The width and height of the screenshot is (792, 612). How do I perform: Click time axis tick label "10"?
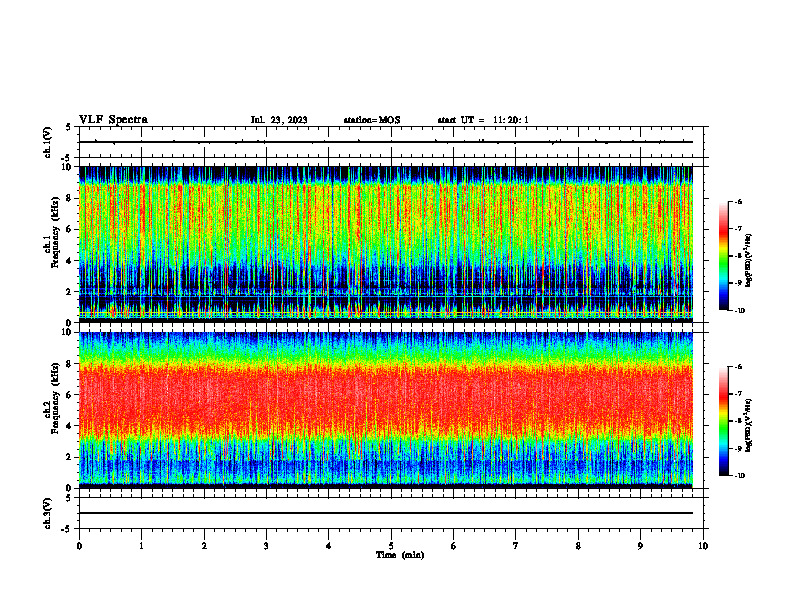[x=703, y=546]
